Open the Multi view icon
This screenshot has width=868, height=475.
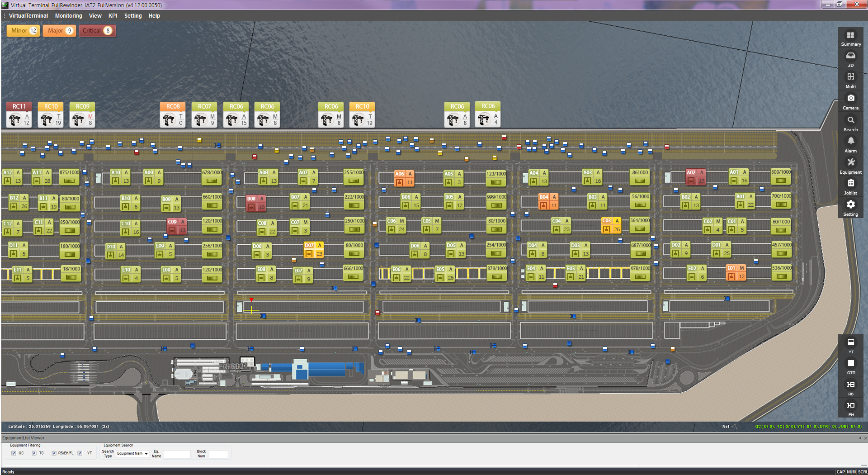tap(850, 77)
